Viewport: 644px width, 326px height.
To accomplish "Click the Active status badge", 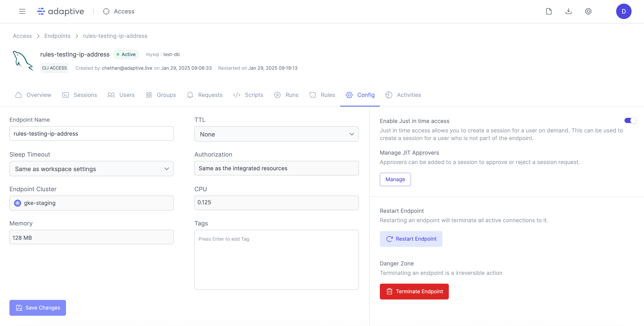I will click(126, 54).
